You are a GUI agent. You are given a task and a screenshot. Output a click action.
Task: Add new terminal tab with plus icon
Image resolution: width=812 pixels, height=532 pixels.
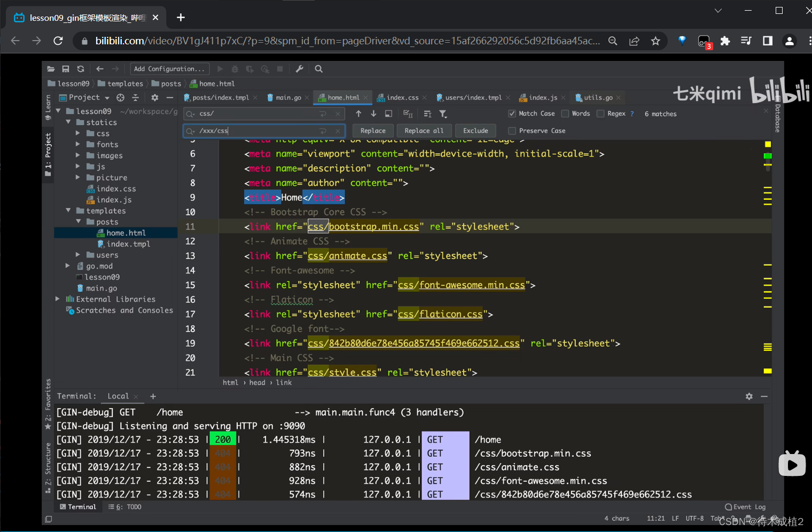click(x=153, y=396)
